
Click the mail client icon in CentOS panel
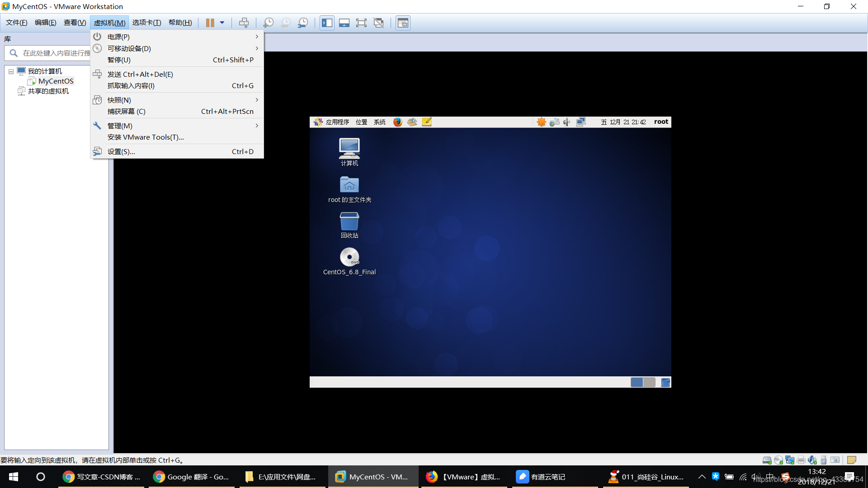click(412, 122)
